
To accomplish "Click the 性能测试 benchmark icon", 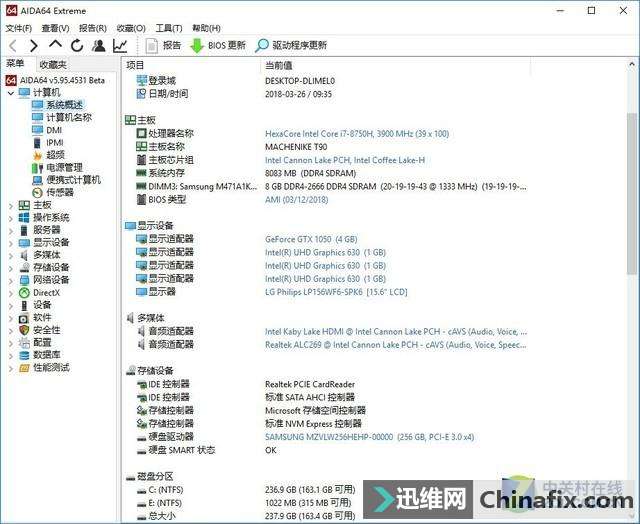I will pos(24,368).
